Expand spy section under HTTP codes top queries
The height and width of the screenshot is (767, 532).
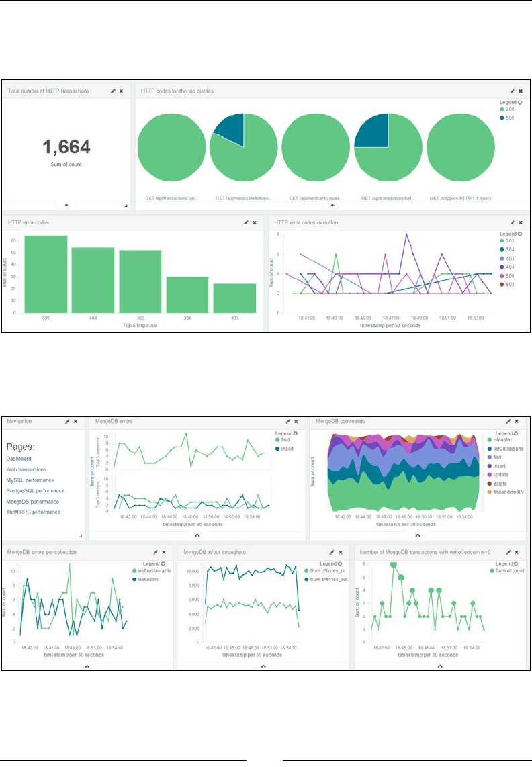(332, 206)
